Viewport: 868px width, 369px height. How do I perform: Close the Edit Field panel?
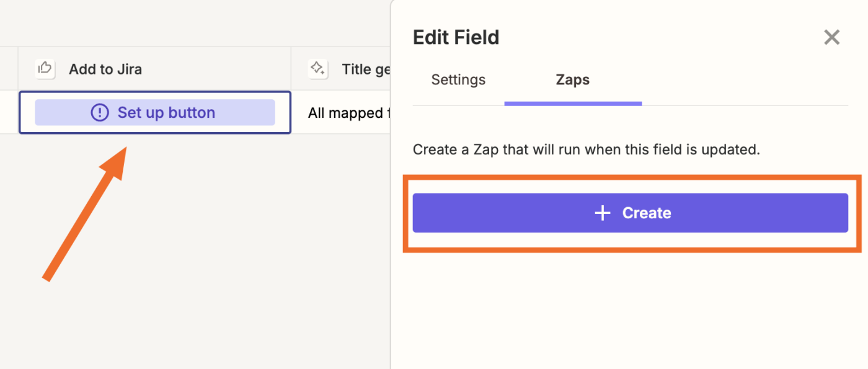831,37
